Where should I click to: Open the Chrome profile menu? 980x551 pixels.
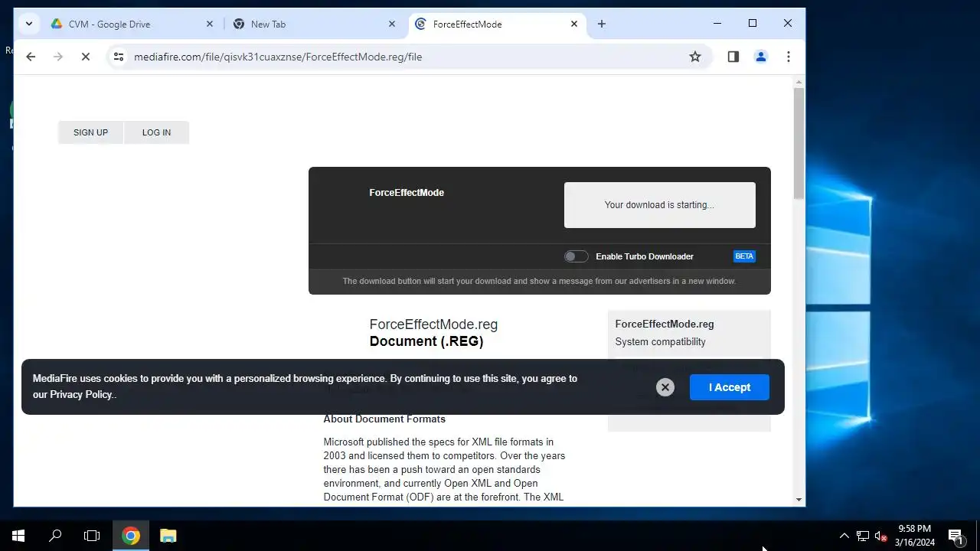(x=761, y=57)
